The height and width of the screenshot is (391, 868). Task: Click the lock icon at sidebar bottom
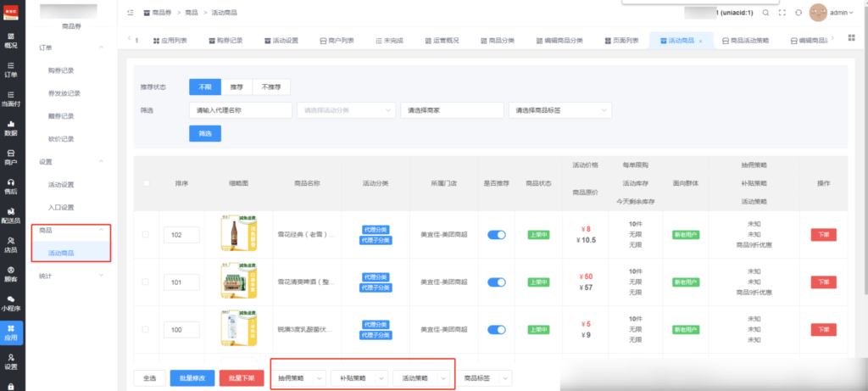11,387
